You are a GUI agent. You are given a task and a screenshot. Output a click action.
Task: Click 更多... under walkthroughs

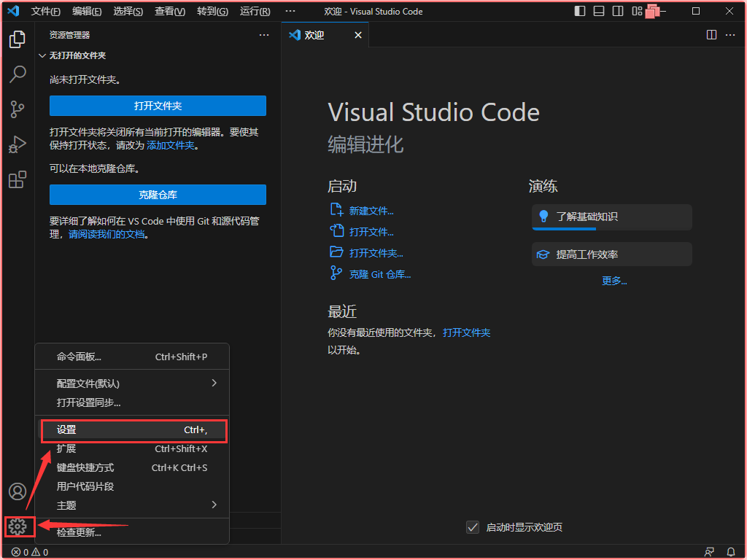point(614,281)
